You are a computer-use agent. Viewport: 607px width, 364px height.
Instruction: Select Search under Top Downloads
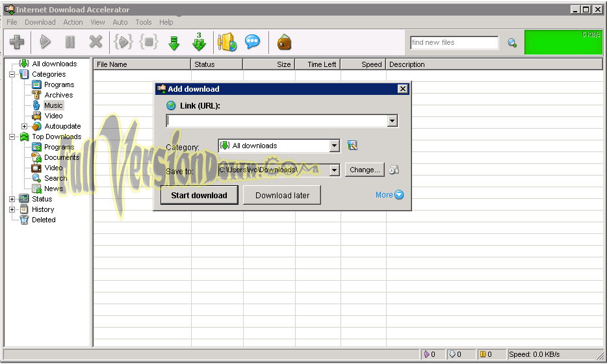point(55,179)
